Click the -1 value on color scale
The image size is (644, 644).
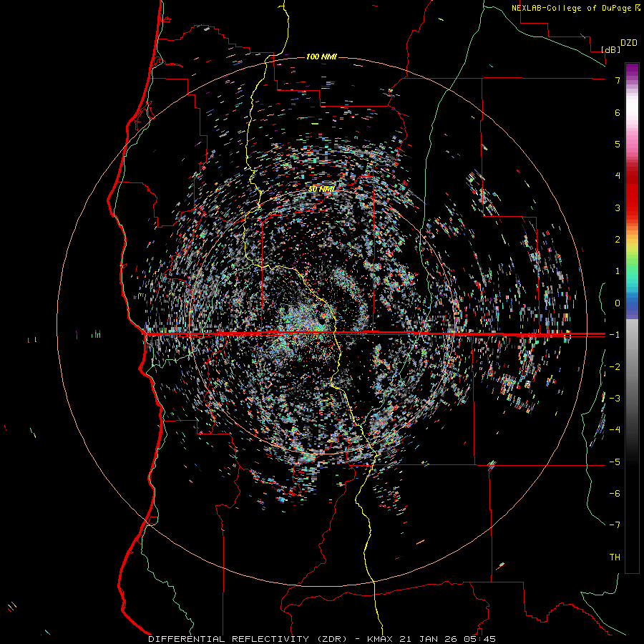pyautogui.click(x=615, y=335)
